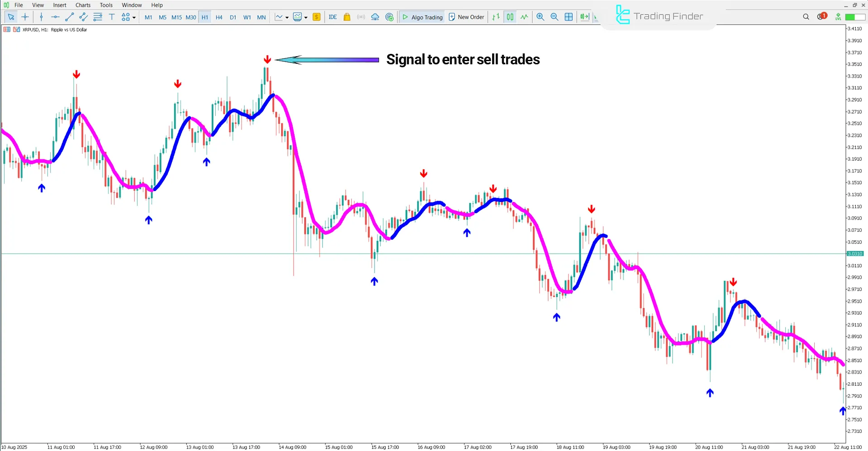Image resolution: width=868 pixels, height=451 pixels.
Task: Click the current price label on the price scale
Action: point(855,254)
